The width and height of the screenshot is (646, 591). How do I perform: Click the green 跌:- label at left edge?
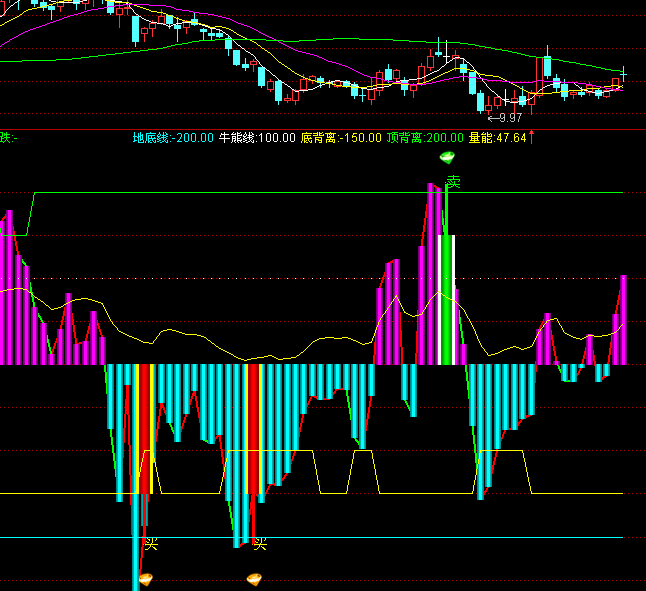pos(9,138)
